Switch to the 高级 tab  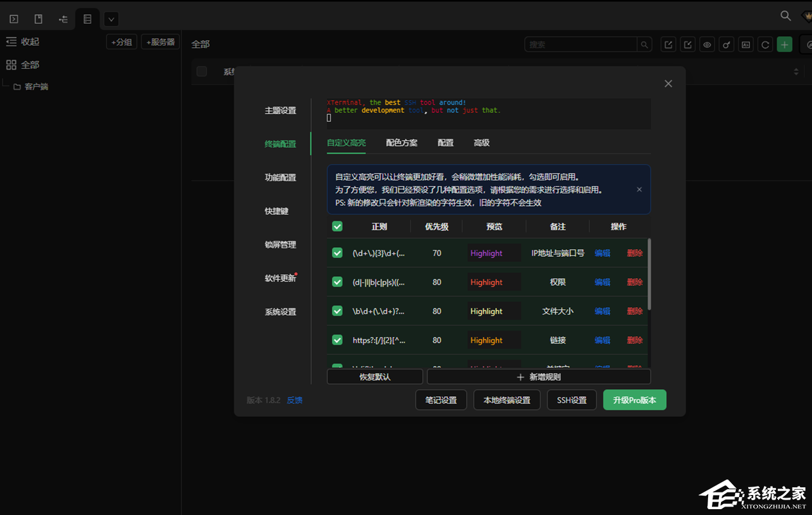coord(482,143)
